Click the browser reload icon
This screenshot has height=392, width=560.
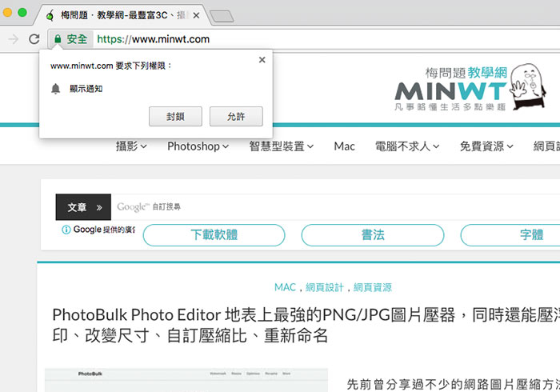[34, 39]
